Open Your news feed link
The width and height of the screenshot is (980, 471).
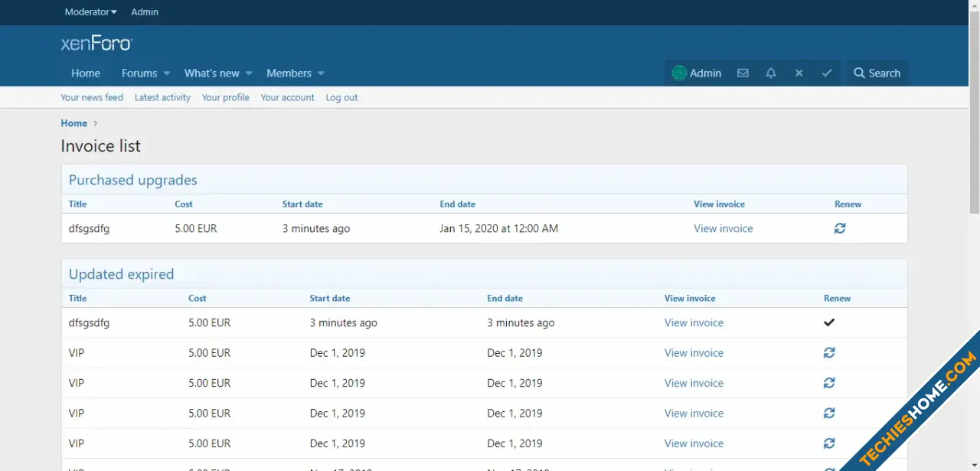click(92, 98)
